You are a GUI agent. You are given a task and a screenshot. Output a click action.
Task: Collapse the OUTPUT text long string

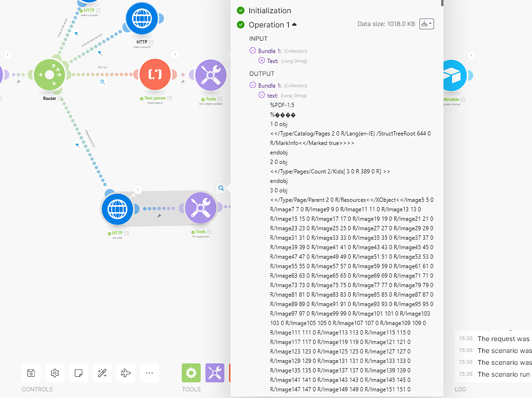click(262, 95)
